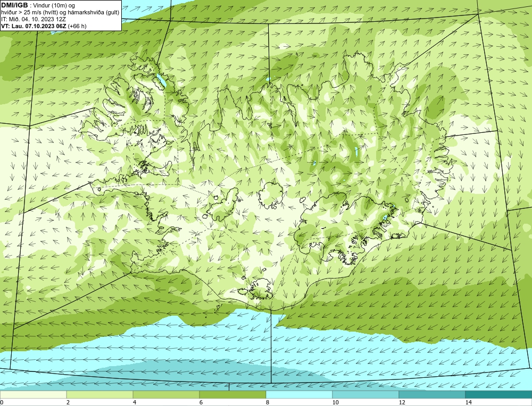The width and height of the screenshot is (532, 406).
Task: Click the 6–8 m/s dark green swatch
Action: click(x=233, y=394)
